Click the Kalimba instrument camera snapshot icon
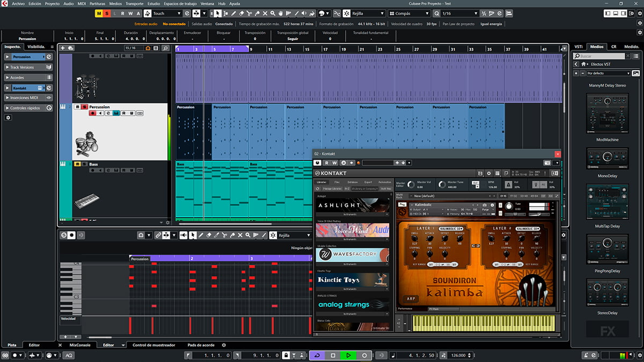644x362 pixels. 485,205
